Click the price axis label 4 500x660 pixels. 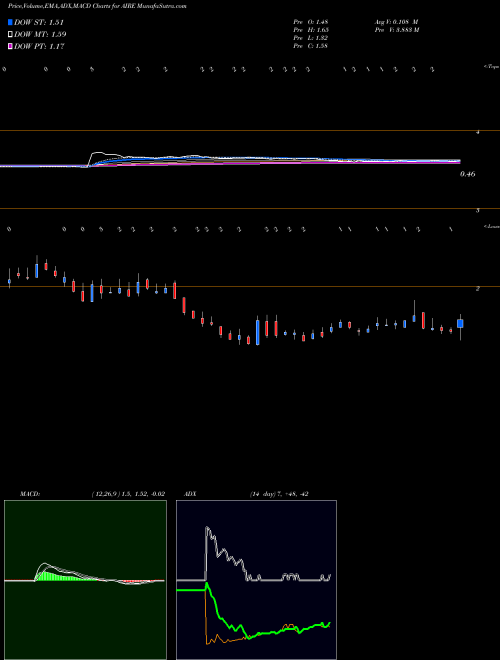point(478,132)
